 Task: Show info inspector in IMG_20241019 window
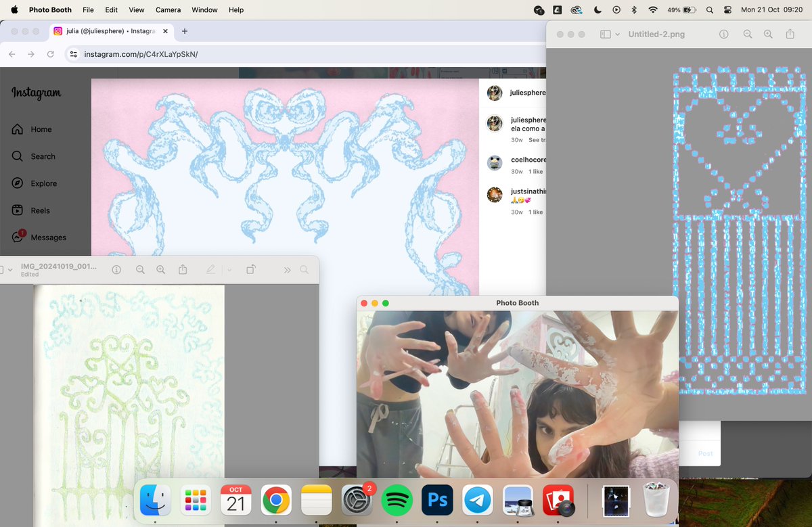tap(116, 269)
